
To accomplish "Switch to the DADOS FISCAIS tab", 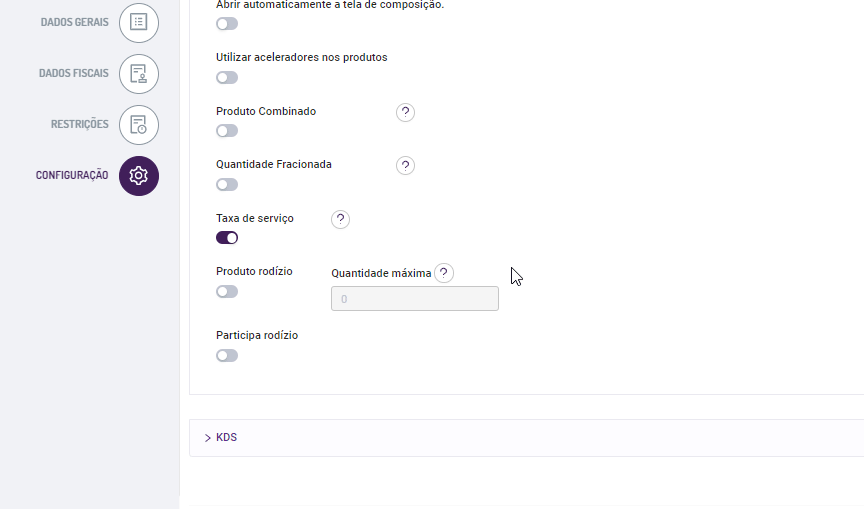I will click(x=74, y=74).
